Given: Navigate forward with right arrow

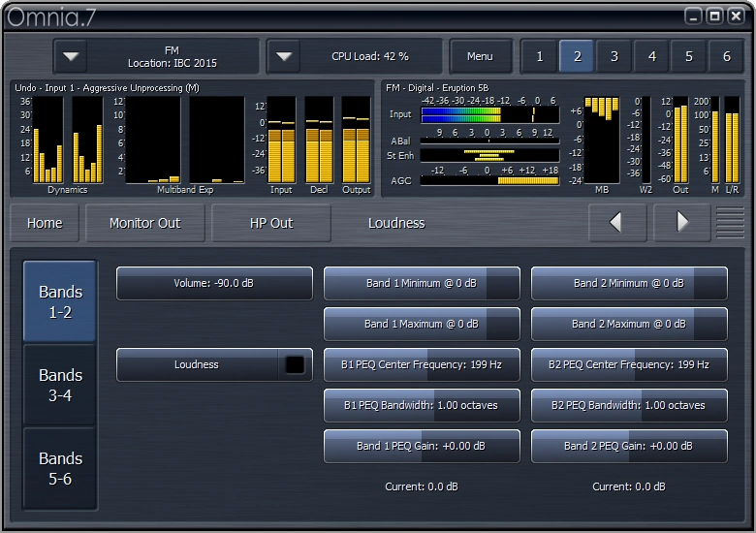Looking at the screenshot, I should pyautogui.click(x=681, y=222).
